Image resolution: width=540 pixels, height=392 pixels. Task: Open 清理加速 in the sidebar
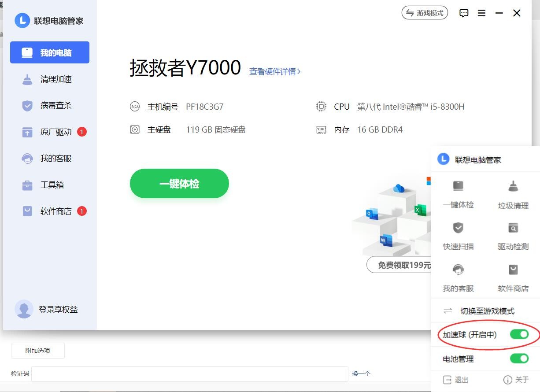(55, 79)
